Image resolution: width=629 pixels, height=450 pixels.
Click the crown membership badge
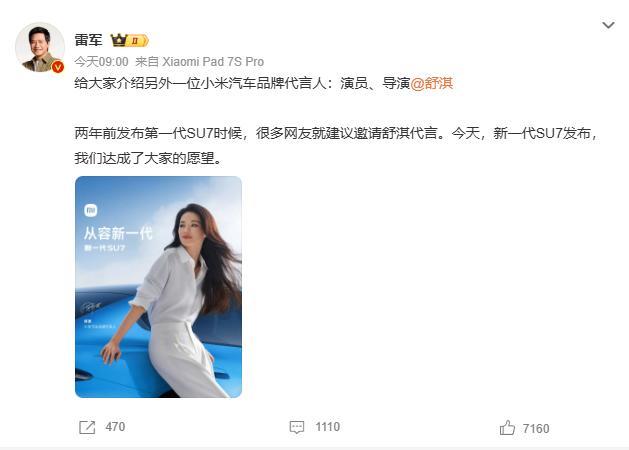tap(119, 40)
